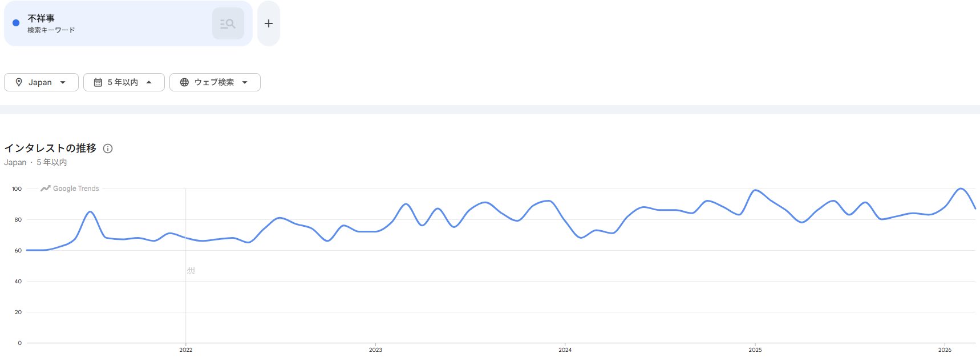
Task: Click the 2024 label on the timeline axis
Action: [x=565, y=350]
